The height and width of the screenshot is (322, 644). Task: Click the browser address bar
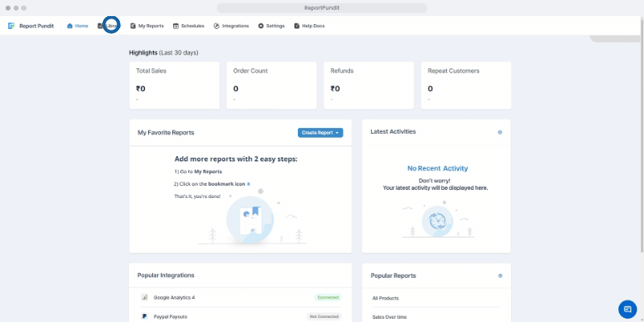point(322,6)
